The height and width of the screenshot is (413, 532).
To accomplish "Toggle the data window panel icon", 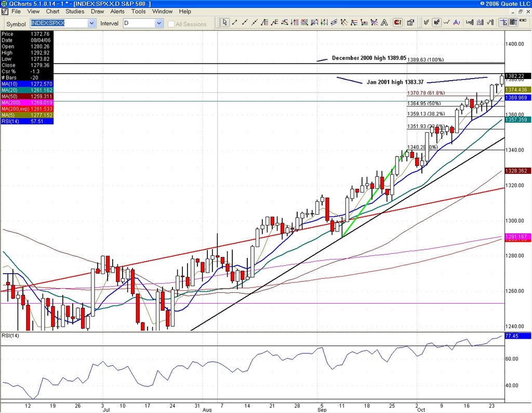I will click(x=513, y=23).
